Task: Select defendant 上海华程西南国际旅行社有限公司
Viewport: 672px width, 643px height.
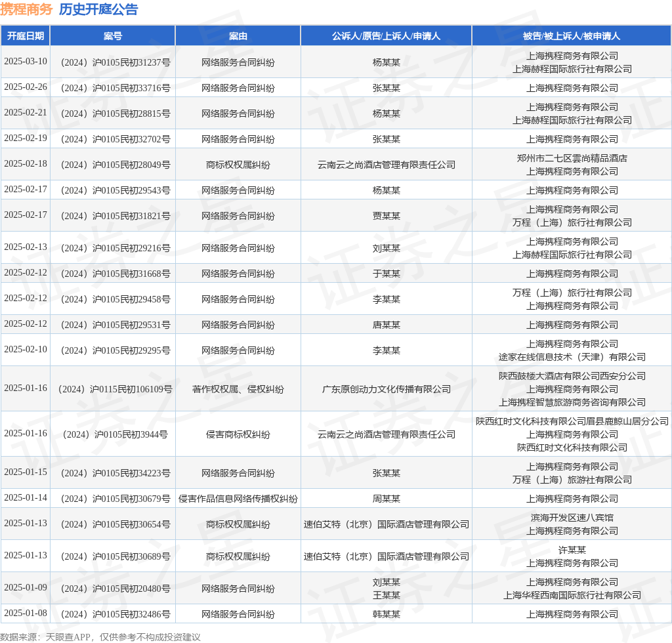Action: [x=572, y=596]
